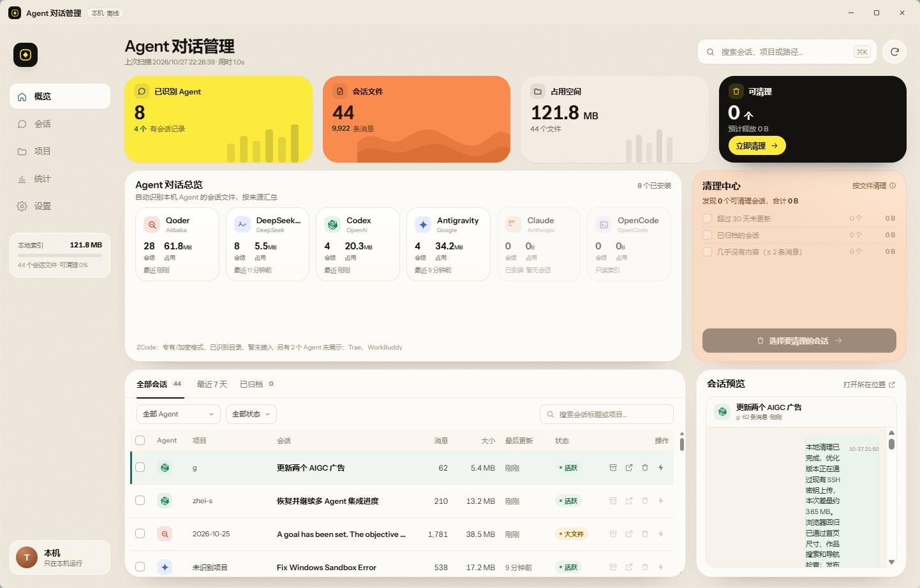Open the 设置 gear sidebar item
The width and height of the screenshot is (920, 588).
tap(60, 206)
